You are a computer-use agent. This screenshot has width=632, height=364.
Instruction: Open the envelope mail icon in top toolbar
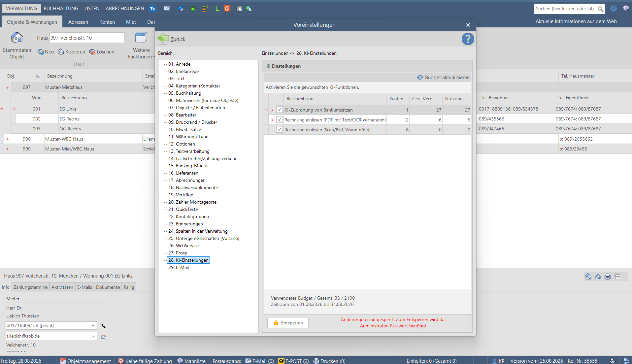[x=167, y=8]
